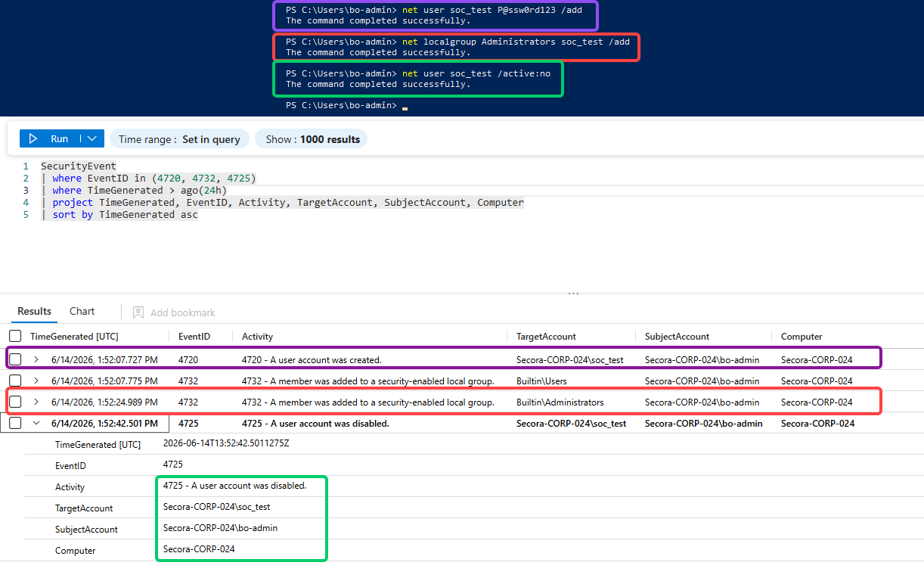The width and height of the screenshot is (924, 581).
Task: Select the bold '4725 - A user account was disabled.' cell
Action: click(315, 423)
